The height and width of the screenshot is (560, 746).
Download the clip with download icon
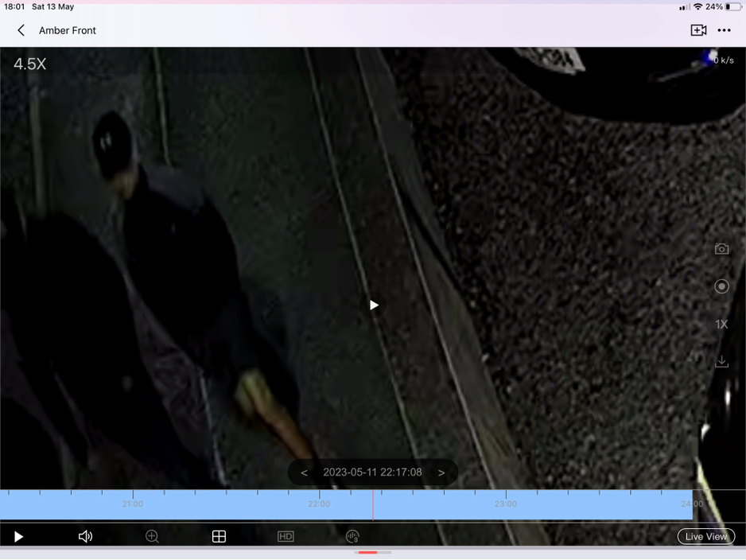click(x=721, y=361)
